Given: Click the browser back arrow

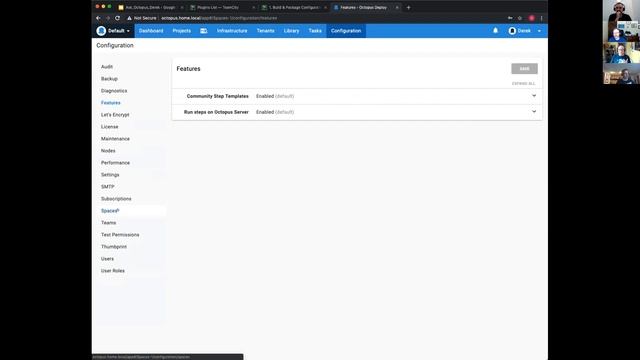Looking at the screenshot, I should coord(98,18).
